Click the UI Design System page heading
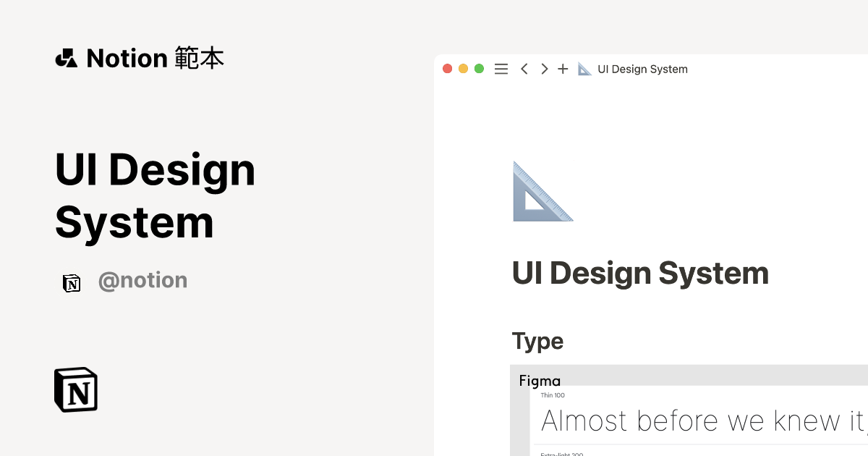868x456 pixels. tap(640, 274)
